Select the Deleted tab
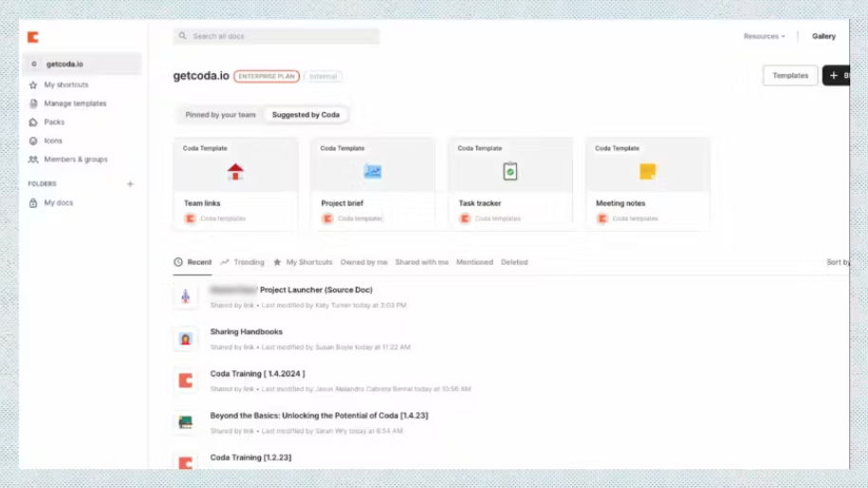 (x=514, y=262)
